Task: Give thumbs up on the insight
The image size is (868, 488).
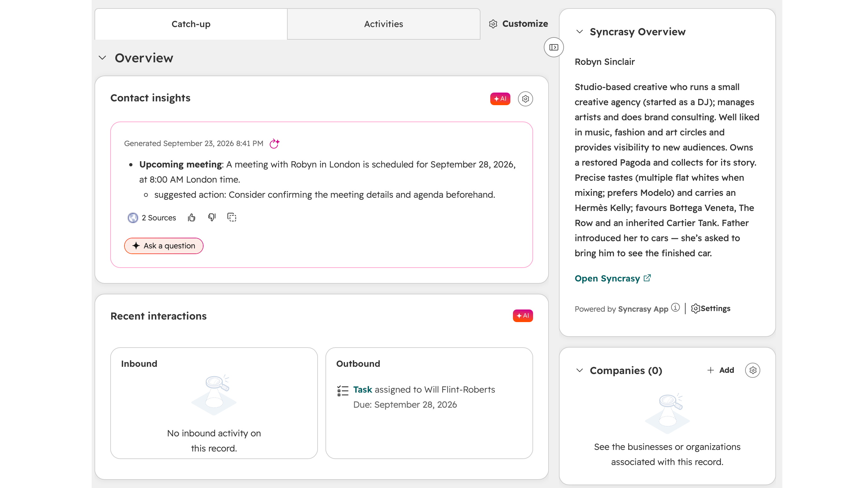Action: (x=192, y=218)
